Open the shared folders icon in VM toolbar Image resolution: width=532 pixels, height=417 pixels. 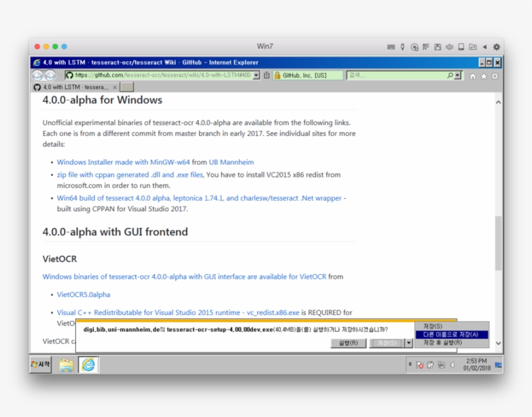pos(472,47)
